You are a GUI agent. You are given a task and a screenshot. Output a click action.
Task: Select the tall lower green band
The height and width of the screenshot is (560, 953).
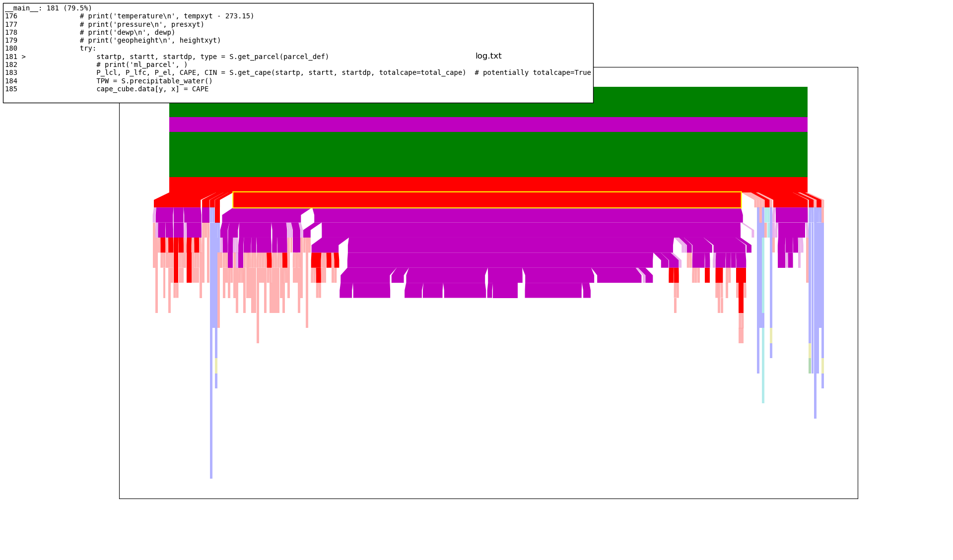click(x=488, y=154)
